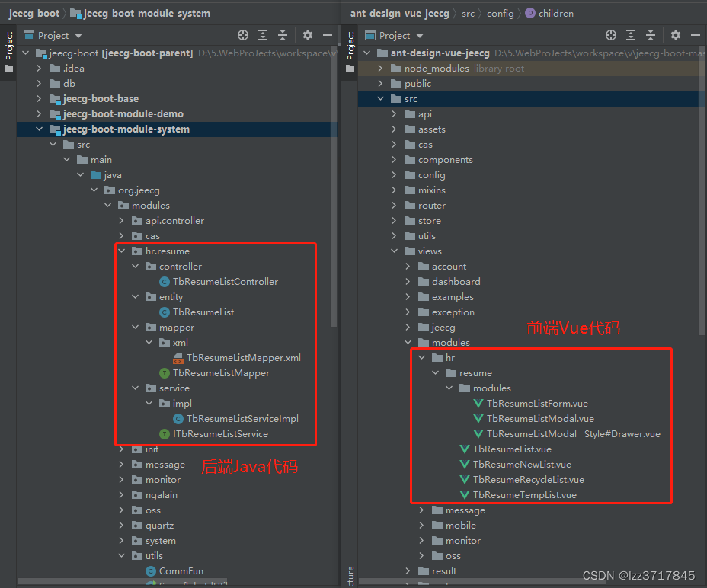Expand the quartz package
707x588 pixels.
[121, 526]
